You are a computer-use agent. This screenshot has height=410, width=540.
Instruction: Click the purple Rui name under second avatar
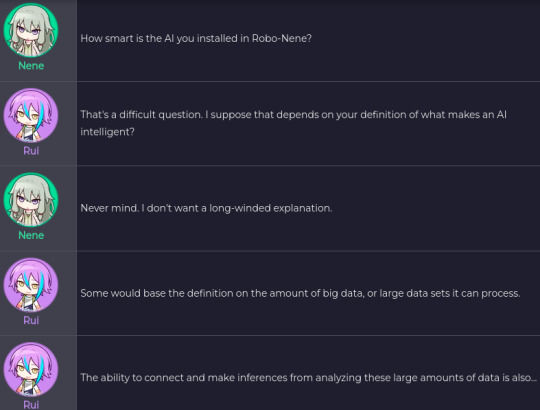tap(31, 151)
